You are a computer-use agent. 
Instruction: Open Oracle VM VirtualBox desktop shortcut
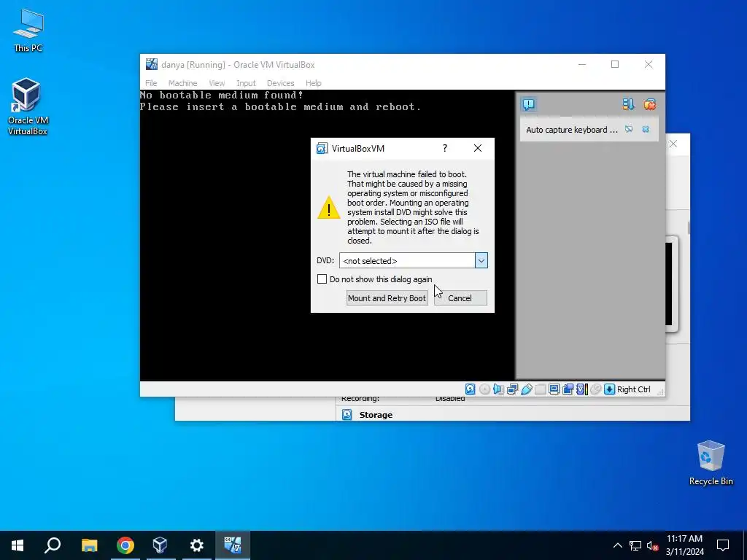[27, 106]
